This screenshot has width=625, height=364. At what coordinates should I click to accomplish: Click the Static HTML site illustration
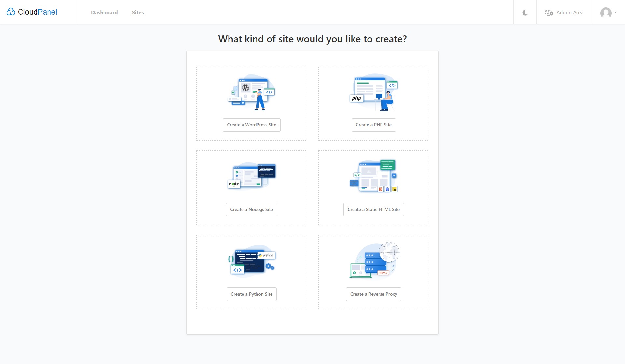click(374, 176)
